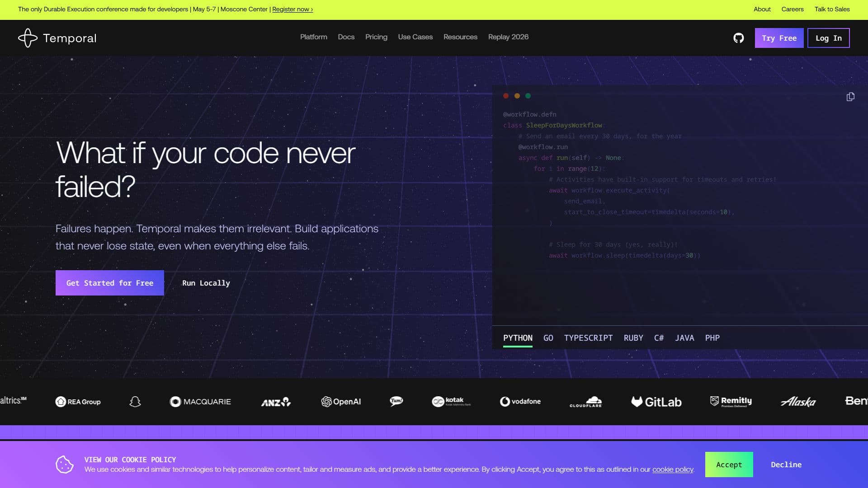This screenshot has height=488, width=868.
Task: Click the Log In button
Action: [828, 38]
